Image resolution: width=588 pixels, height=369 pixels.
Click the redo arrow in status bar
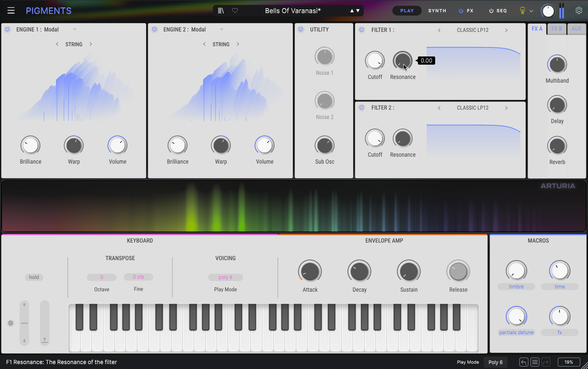[x=546, y=362]
